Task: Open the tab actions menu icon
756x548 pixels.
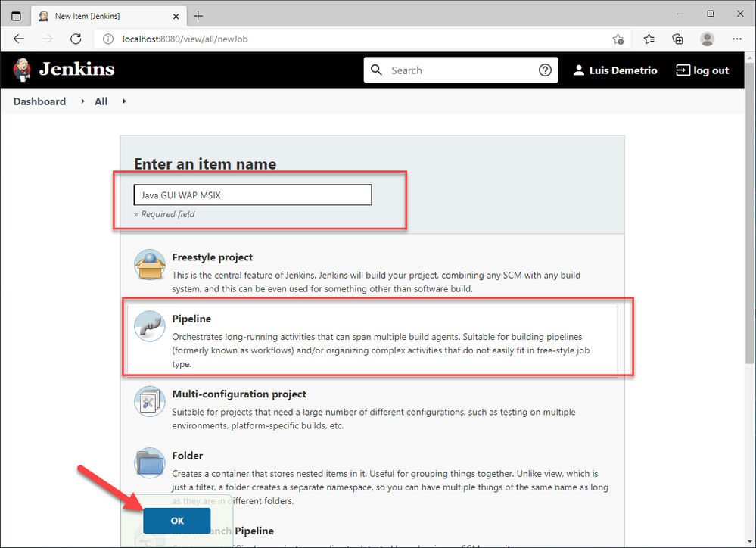Action: point(16,16)
